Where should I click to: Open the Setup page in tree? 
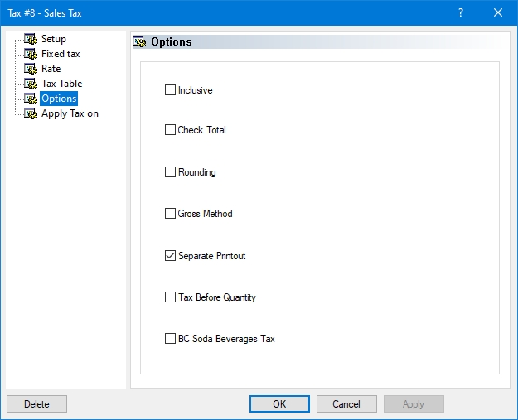[54, 39]
